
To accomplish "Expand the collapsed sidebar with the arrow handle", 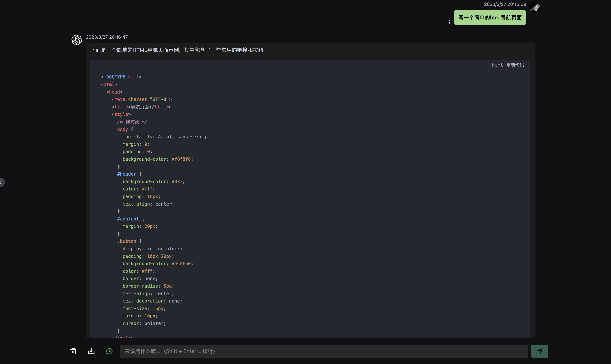I will [x=2, y=182].
